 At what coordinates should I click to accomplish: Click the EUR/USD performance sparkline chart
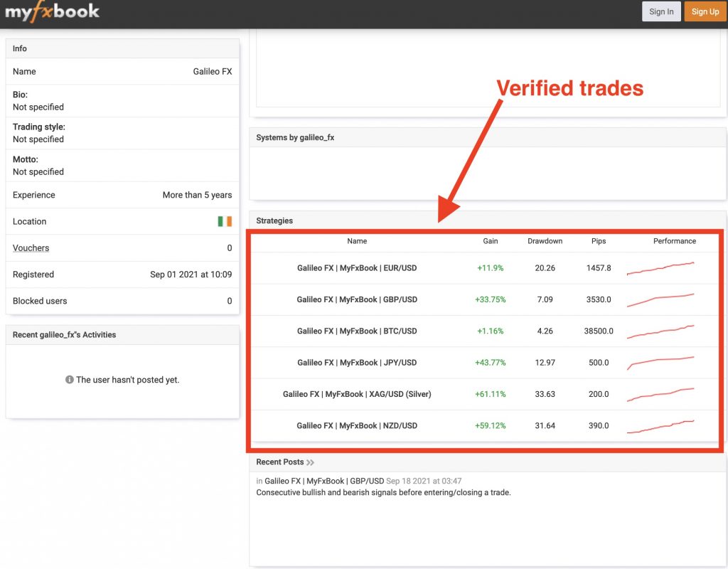point(660,268)
